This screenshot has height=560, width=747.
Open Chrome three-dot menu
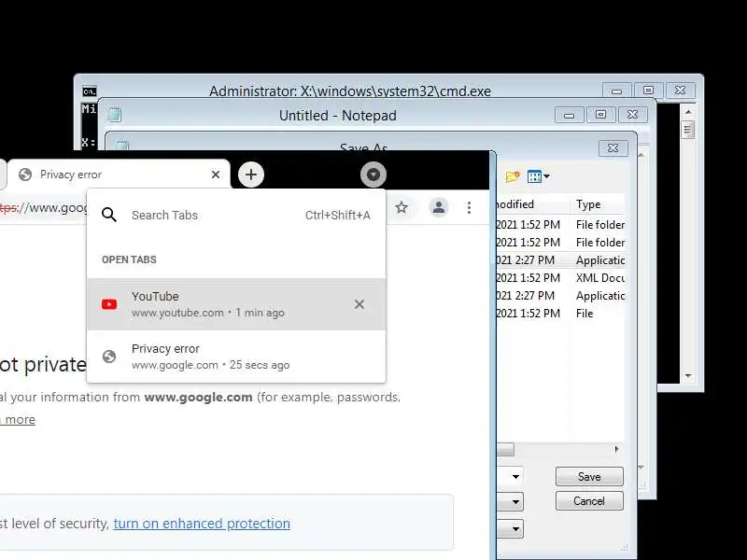coord(470,207)
